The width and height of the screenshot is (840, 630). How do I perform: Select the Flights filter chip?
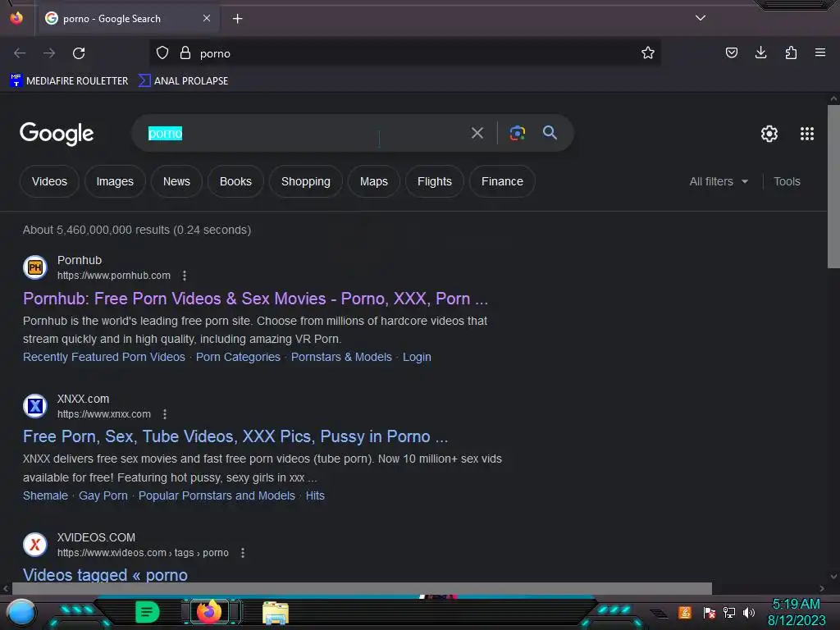click(x=434, y=181)
